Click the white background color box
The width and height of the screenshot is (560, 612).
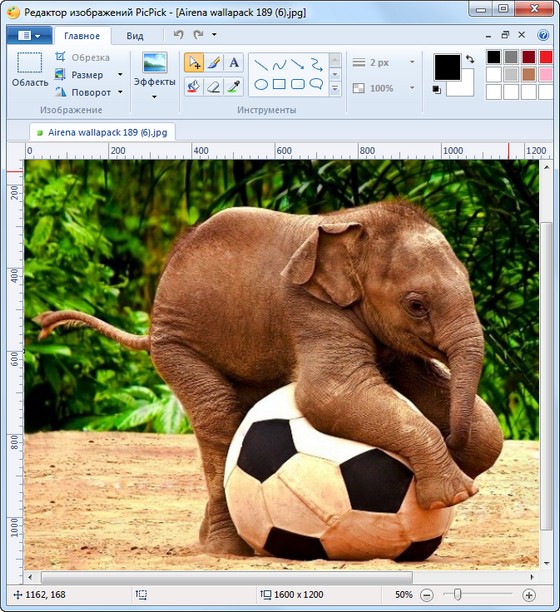coord(467,88)
